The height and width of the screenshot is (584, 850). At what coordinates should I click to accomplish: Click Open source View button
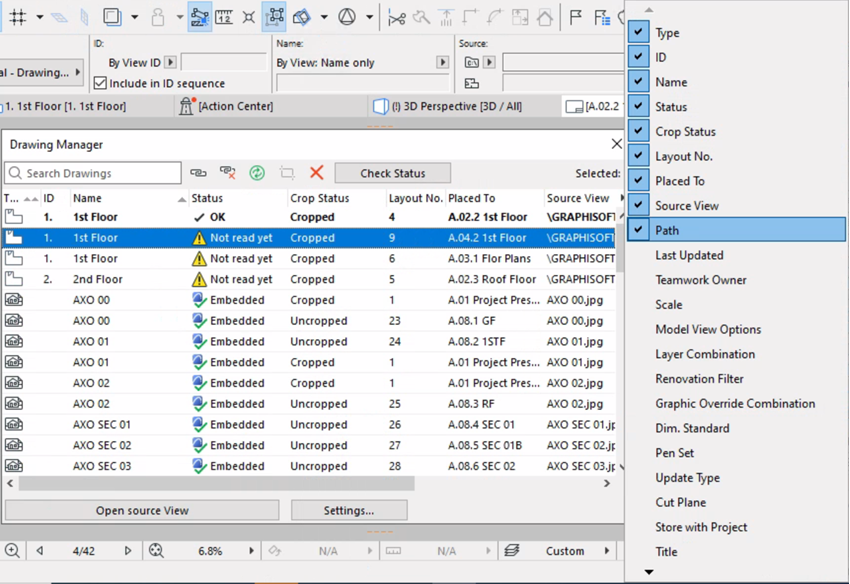tap(142, 510)
